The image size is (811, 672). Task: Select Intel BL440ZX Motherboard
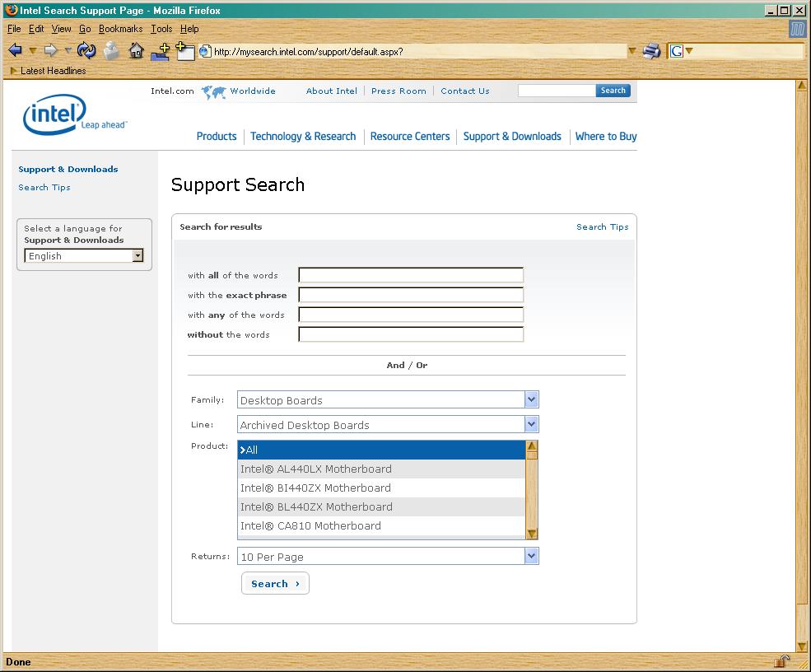(x=382, y=507)
